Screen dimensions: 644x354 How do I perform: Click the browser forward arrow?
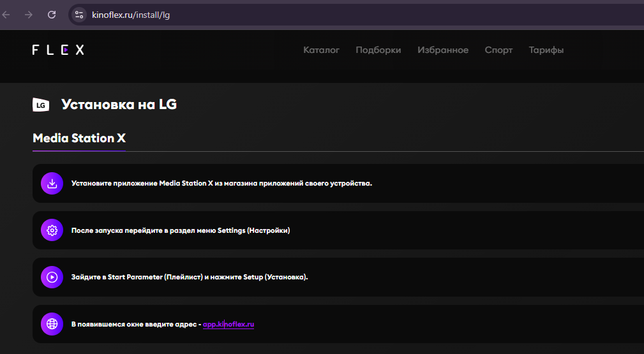coord(29,14)
